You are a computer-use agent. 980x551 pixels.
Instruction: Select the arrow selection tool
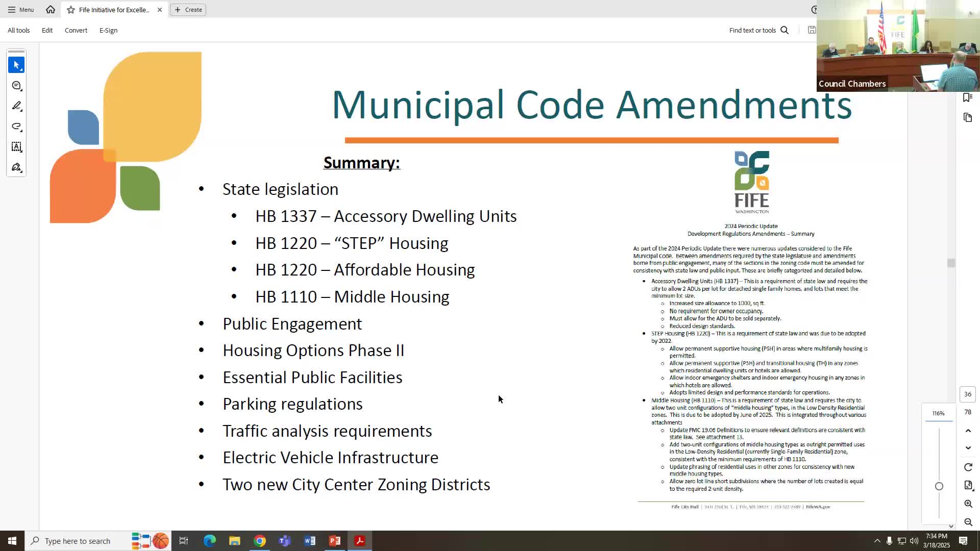point(16,65)
